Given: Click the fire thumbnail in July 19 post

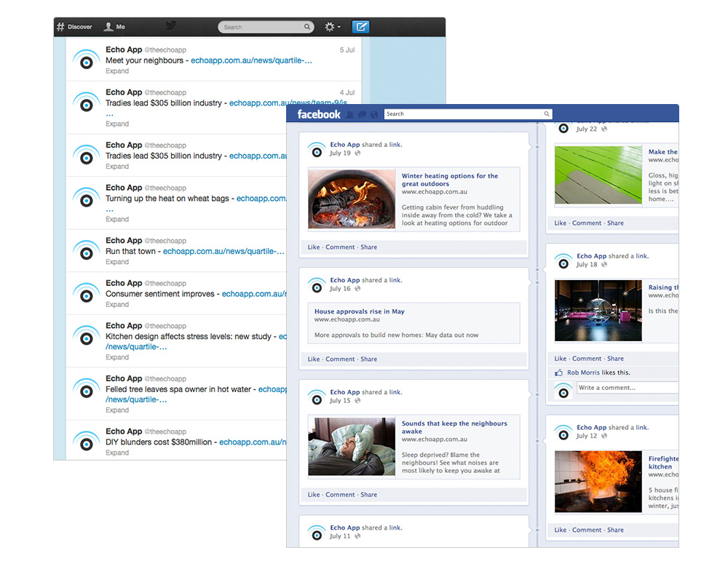Looking at the screenshot, I should coord(352,199).
